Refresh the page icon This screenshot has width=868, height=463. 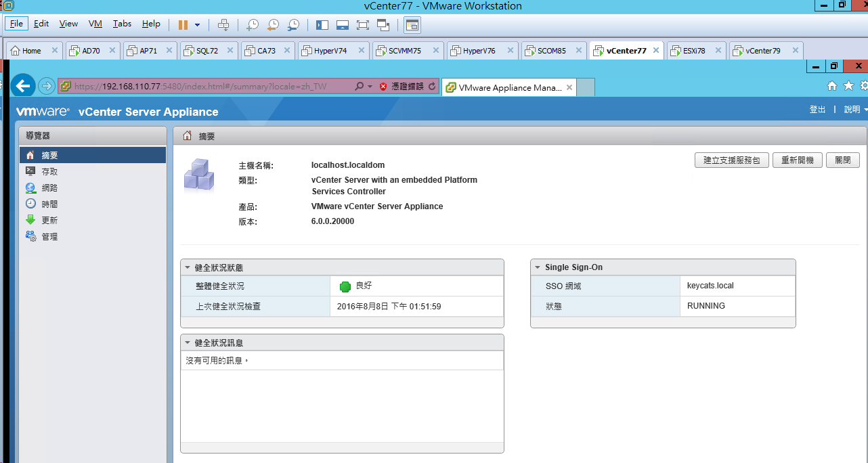(432, 87)
